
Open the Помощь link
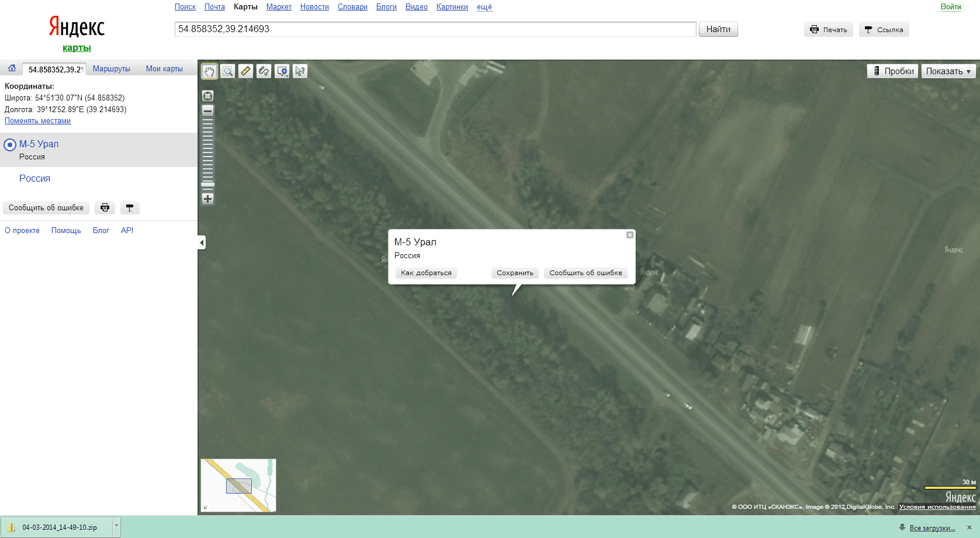[x=66, y=231]
